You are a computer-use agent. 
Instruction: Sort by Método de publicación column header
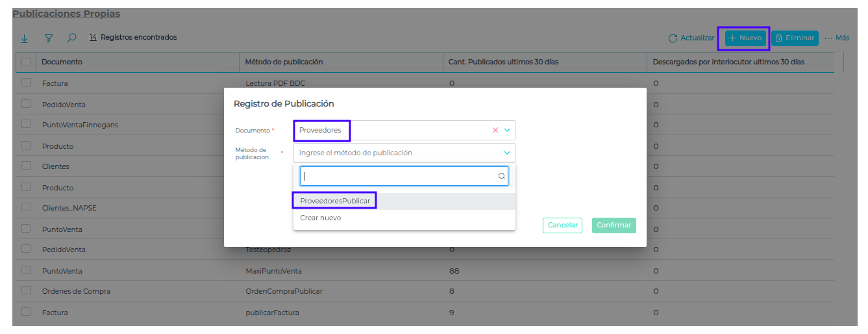[284, 62]
